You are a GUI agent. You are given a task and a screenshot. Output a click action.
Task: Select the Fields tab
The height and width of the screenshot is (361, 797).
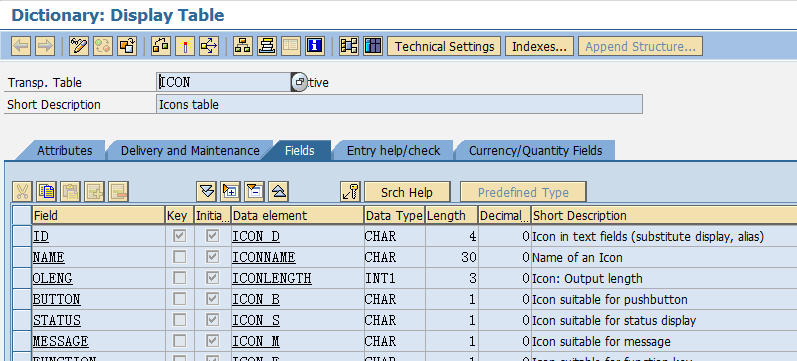[300, 151]
